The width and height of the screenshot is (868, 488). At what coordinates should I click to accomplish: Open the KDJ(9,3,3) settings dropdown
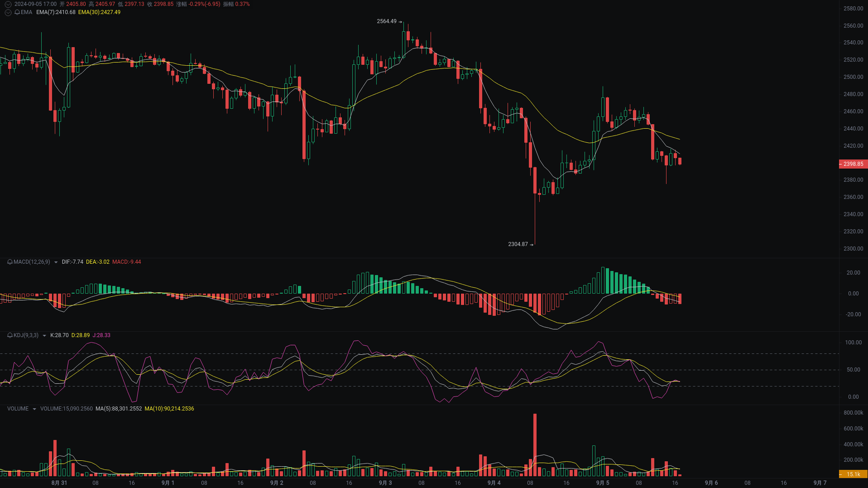tap(44, 335)
